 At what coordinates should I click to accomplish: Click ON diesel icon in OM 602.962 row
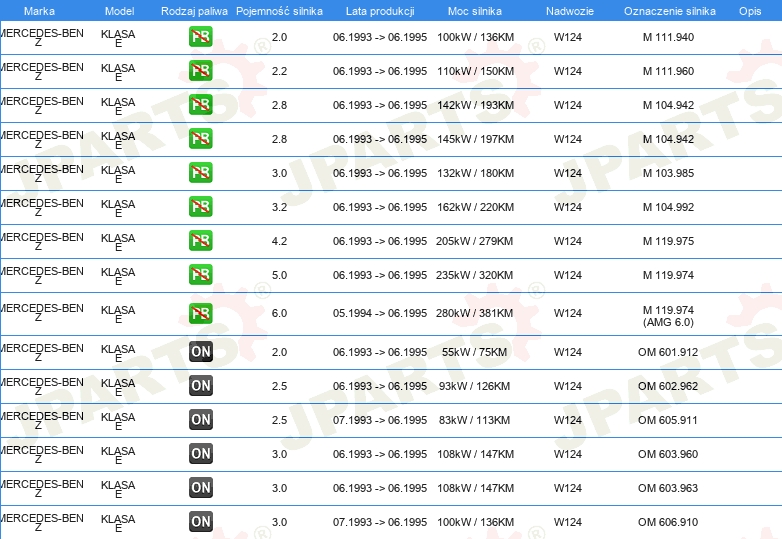pos(201,385)
